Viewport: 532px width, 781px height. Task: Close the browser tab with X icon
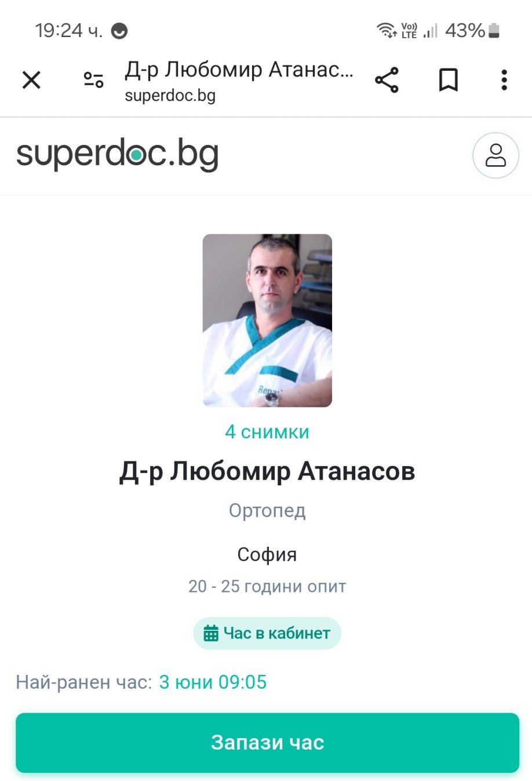[x=31, y=79]
